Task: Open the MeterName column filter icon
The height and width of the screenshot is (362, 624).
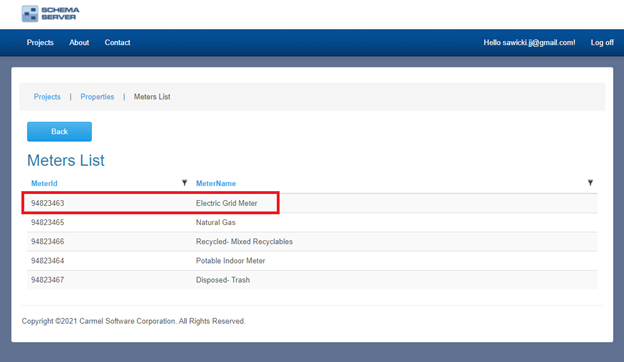Action: (590, 183)
